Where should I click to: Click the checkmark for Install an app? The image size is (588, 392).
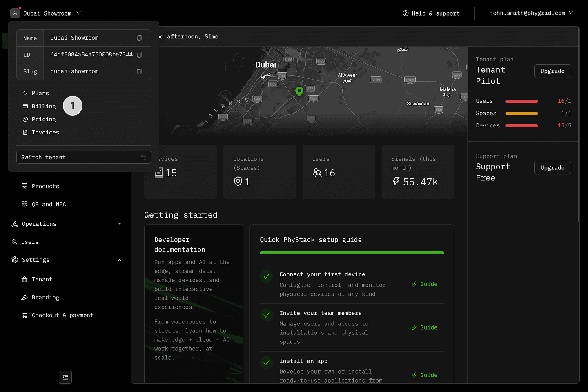(267, 363)
